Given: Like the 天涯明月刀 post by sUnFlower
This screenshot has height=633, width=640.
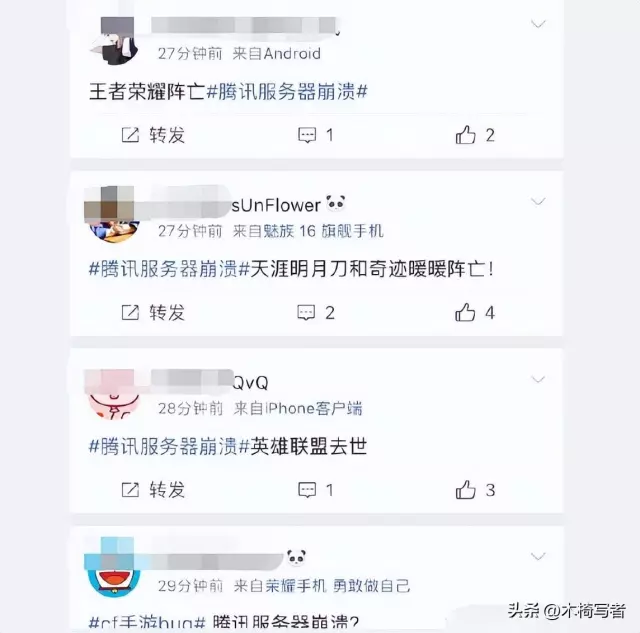Looking at the screenshot, I should click(x=475, y=313).
